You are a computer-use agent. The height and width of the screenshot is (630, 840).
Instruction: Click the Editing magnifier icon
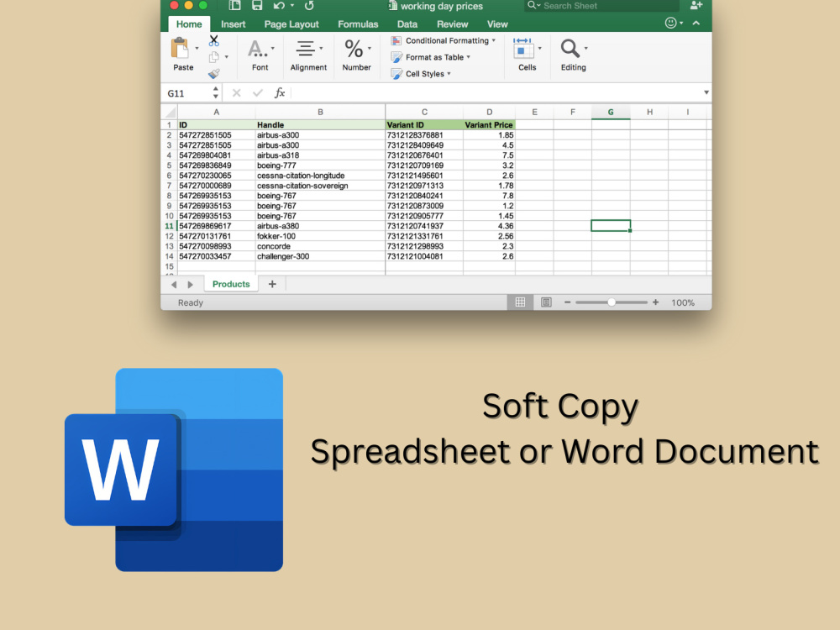(x=570, y=48)
